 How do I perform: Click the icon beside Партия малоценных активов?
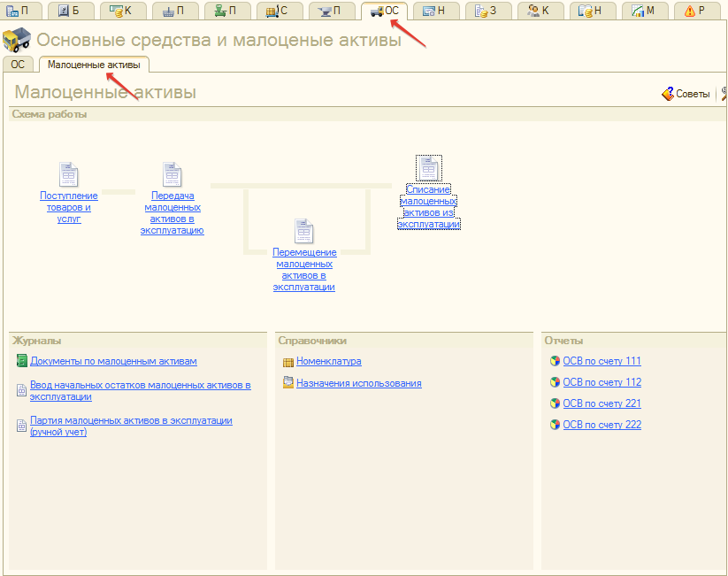(22, 426)
